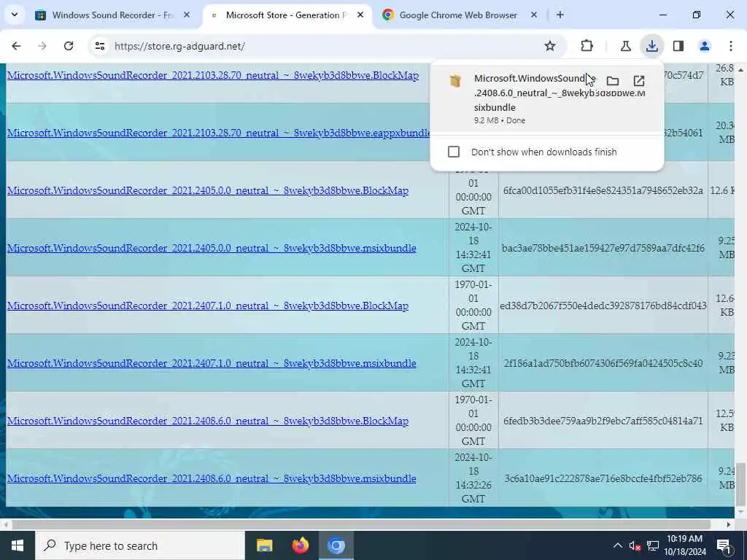This screenshot has width=747, height=560.
Task: Click the downloaded file name in popup
Action: [560, 93]
